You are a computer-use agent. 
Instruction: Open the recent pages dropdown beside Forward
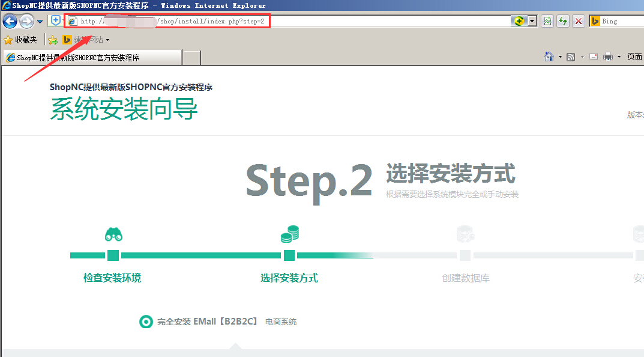click(x=40, y=22)
